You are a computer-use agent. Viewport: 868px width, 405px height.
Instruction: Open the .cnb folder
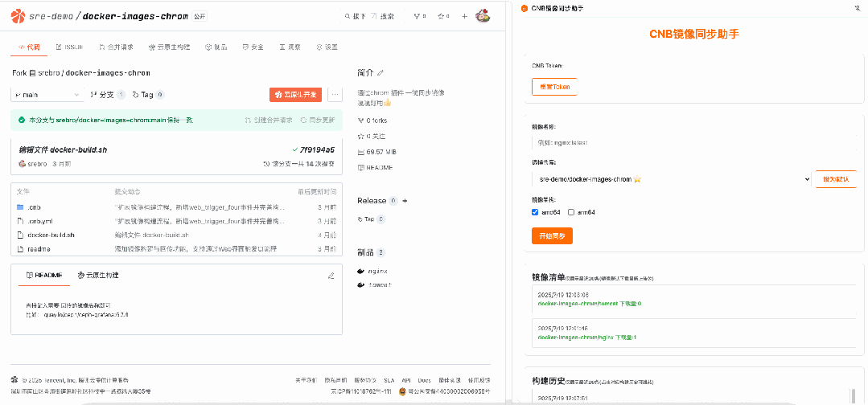coord(35,207)
